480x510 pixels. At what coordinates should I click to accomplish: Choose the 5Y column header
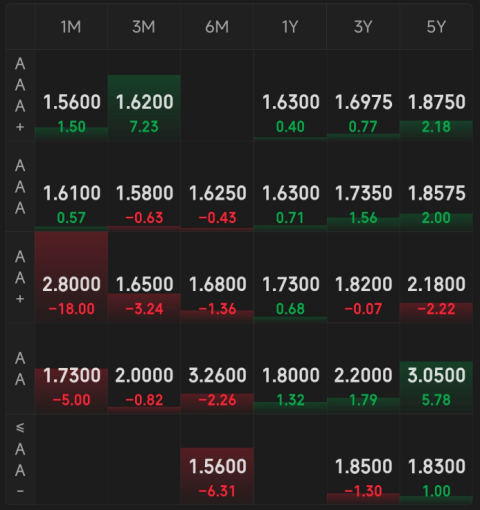436,27
